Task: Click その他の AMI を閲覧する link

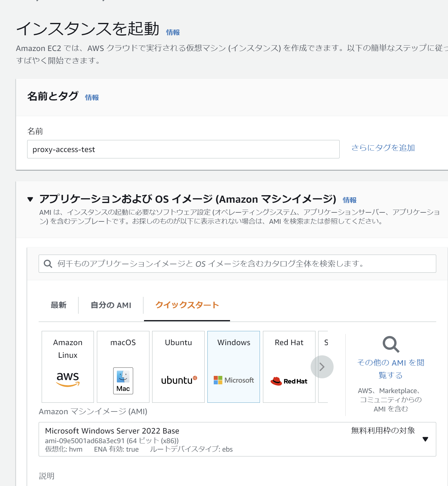Action: 391,369
